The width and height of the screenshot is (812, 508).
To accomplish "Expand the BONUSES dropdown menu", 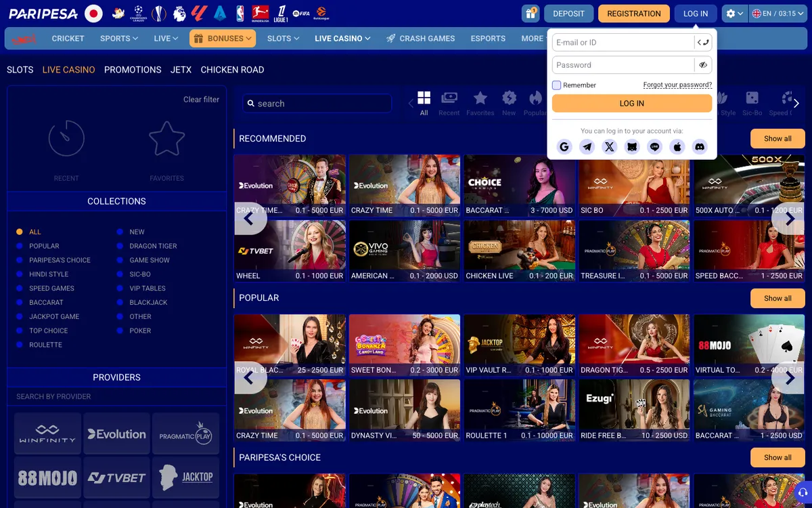I will click(223, 39).
